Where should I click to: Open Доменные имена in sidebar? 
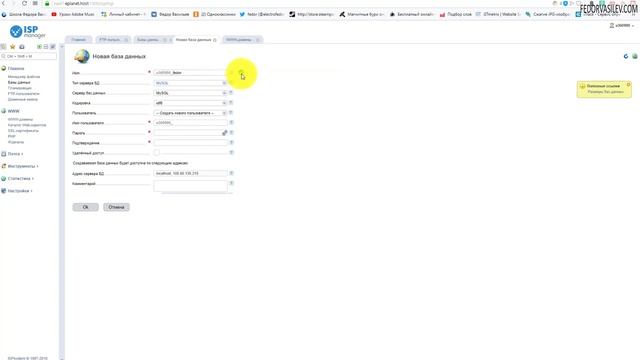(22, 100)
